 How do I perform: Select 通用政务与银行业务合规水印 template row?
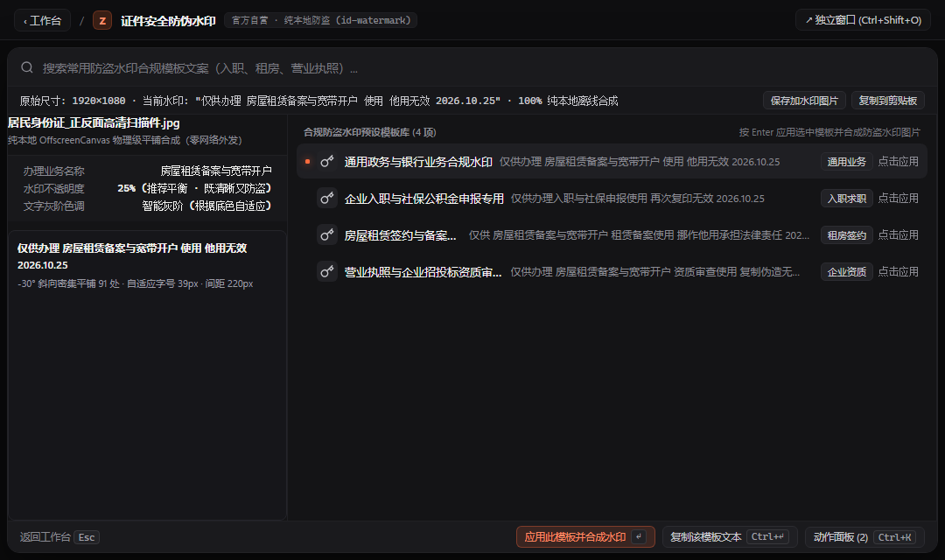pos(612,162)
